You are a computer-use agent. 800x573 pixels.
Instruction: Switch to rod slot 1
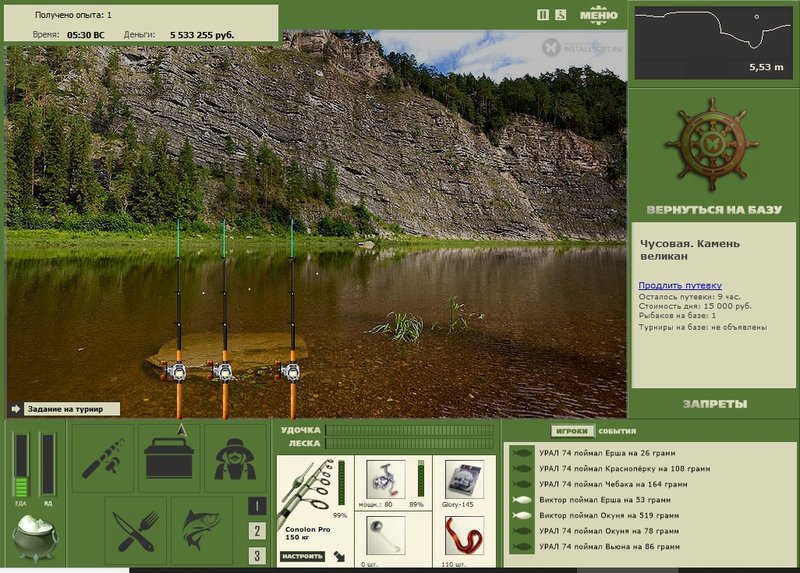tap(257, 506)
